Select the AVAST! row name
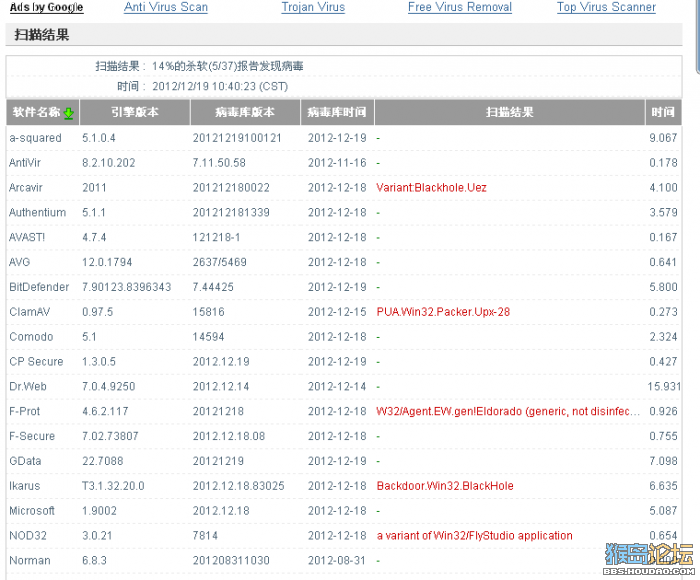Screen dimensions: 700x580 tap(27, 237)
